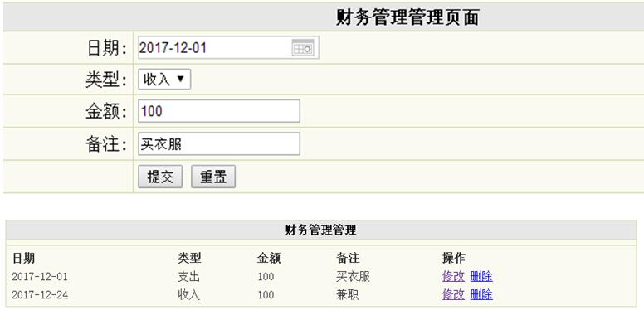Click the 日期 input field with 2017-12-01
The width and height of the screenshot is (644, 310).
coord(228,47)
